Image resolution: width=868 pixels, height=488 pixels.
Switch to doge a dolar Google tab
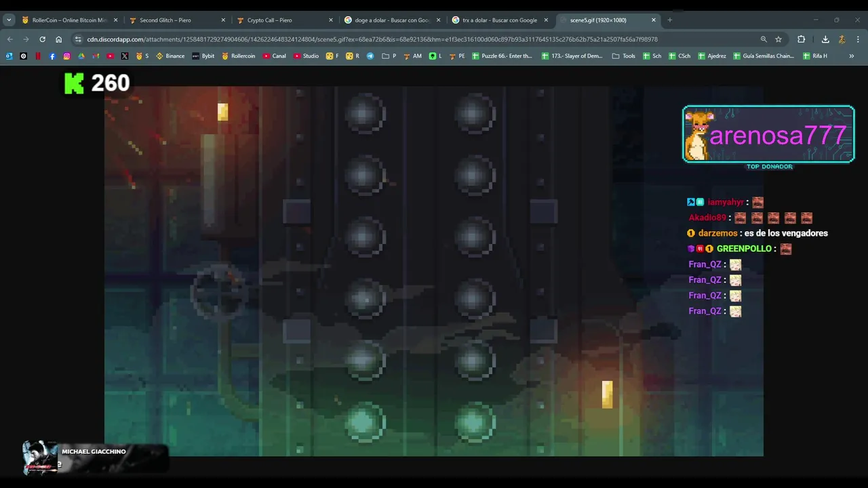[x=393, y=20]
